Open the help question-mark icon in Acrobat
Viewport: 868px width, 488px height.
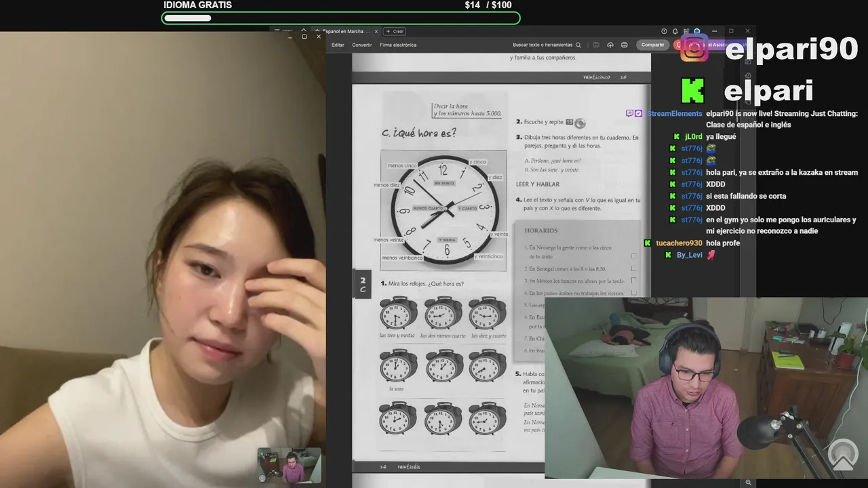click(x=664, y=31)
